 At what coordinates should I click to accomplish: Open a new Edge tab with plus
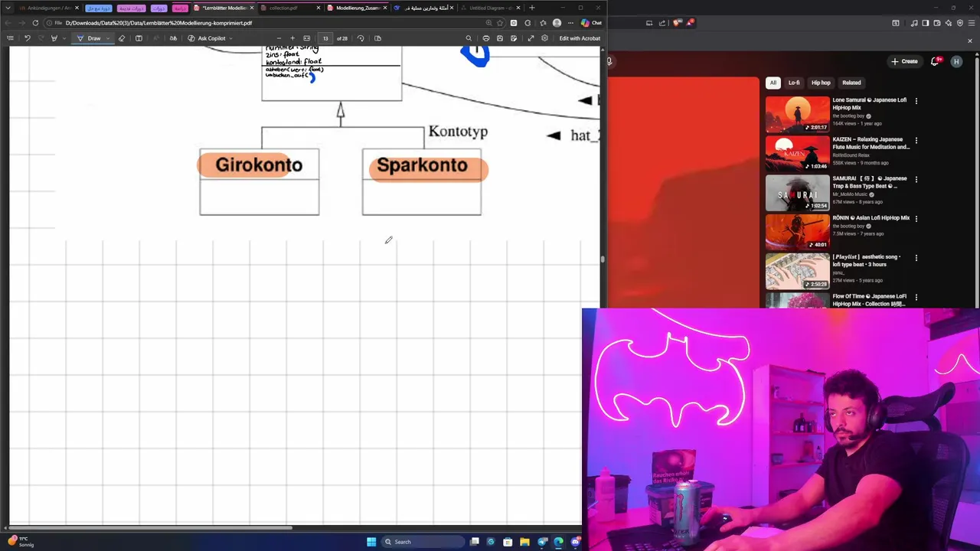(x=532, y=8)
